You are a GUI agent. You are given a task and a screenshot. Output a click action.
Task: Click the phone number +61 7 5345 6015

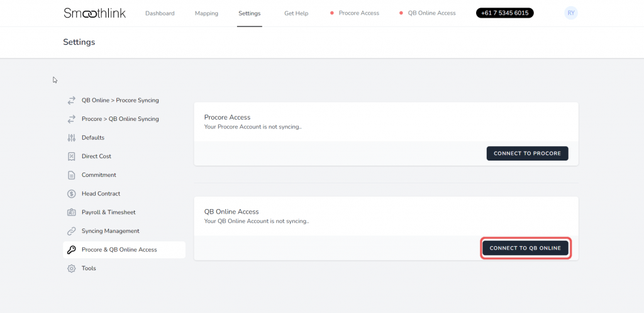click(505, 13)
